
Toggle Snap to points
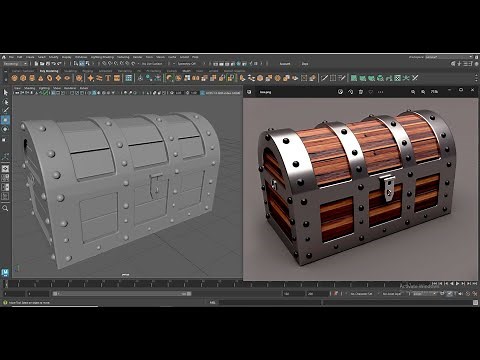point(116,63)
